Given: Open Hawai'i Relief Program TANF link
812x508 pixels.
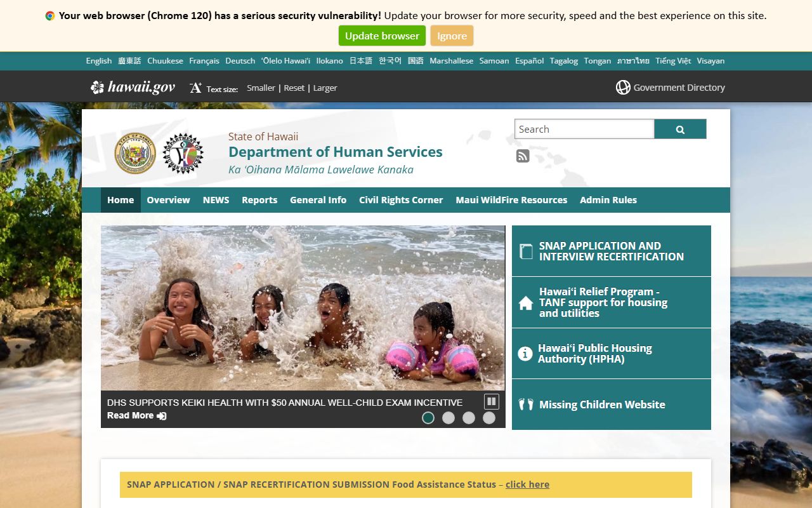Looking at the screenshot, I should click(x=612, y=302).
